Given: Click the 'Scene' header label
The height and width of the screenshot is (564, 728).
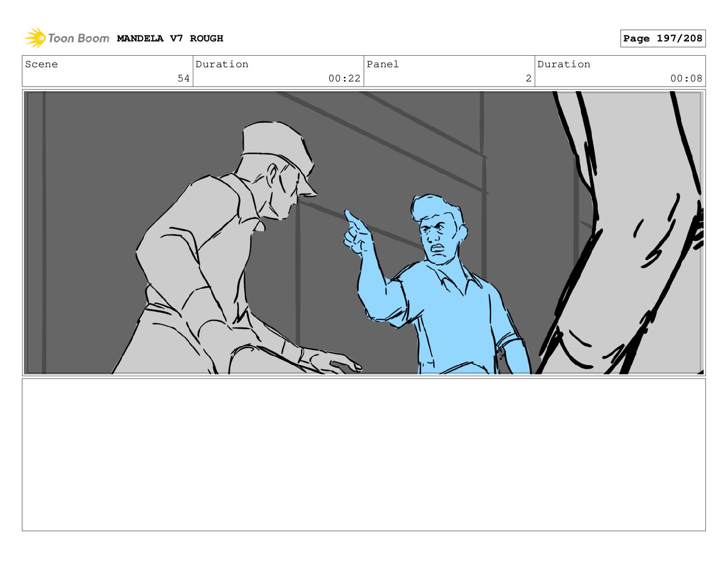Looking at the screenshot, I should coord(41,64).
